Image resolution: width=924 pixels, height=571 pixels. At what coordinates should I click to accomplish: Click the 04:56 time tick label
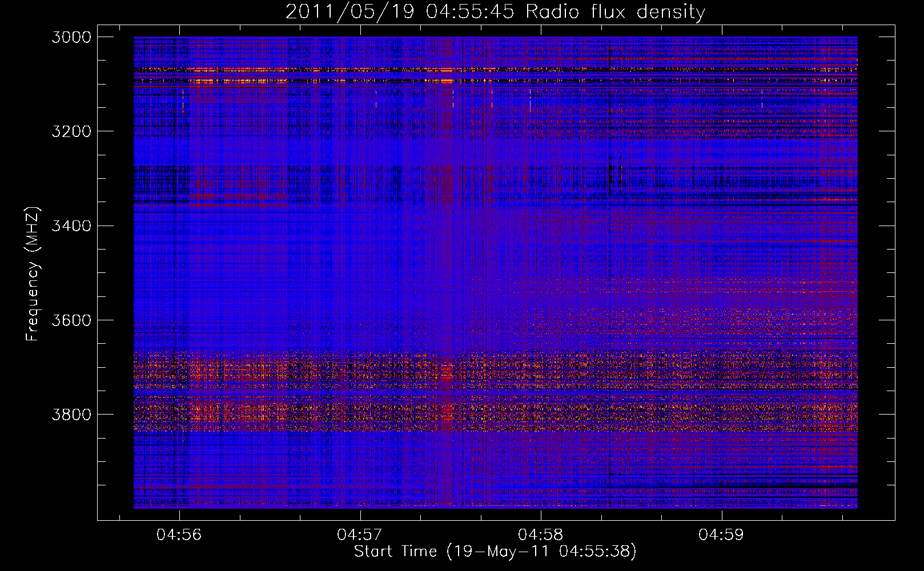coord(179,534)
